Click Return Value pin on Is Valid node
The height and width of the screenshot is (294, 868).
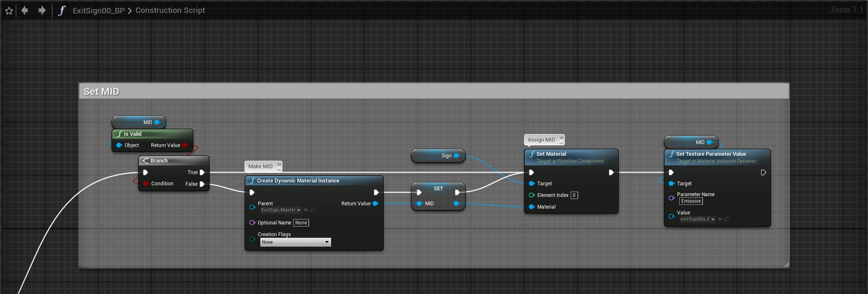[185, 145]
